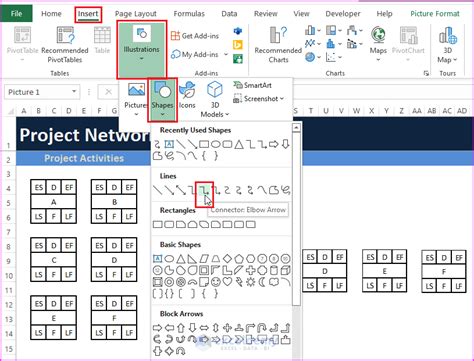474x361 pixels.
Task: Choose Down Arrow in Recently Used Shapes
Action: click(285, 144)
